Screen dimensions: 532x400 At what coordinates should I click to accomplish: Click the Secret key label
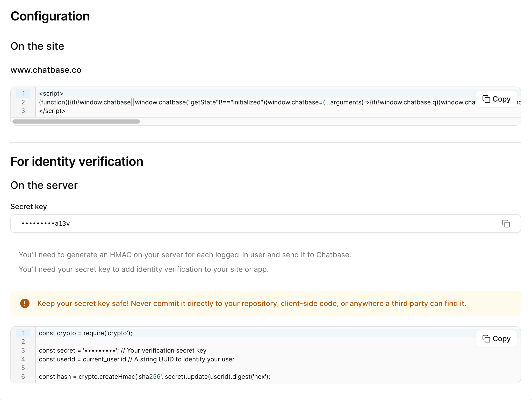coord(29,206)
